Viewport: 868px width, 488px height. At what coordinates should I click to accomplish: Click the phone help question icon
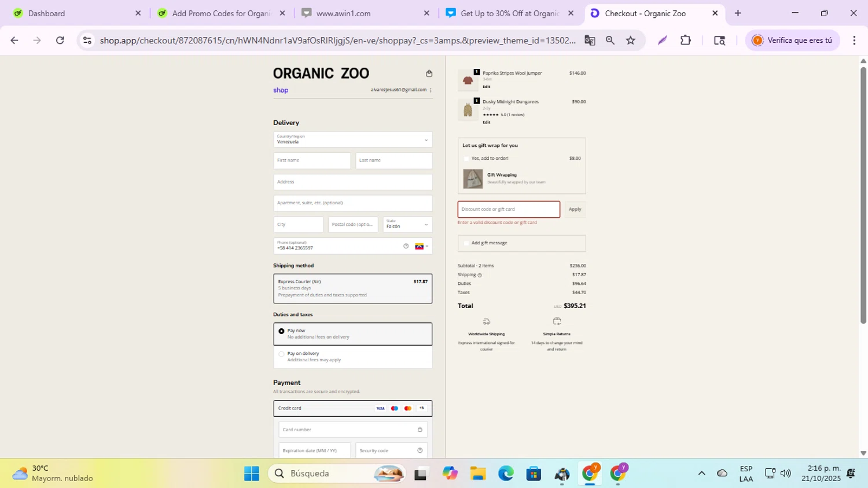click(406, 246)
